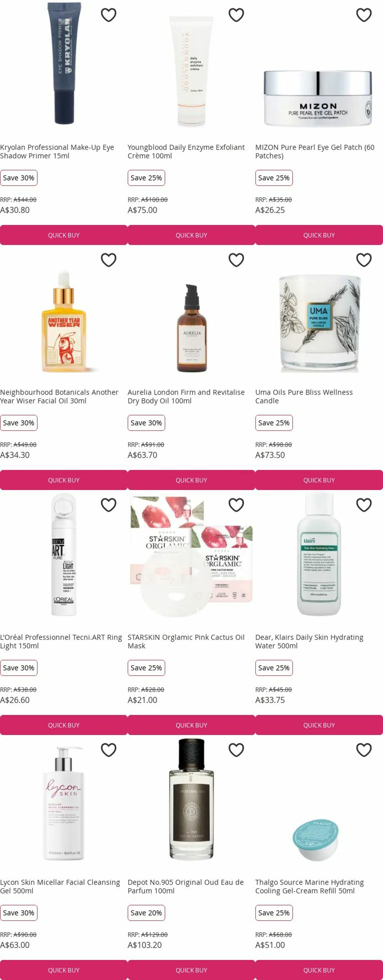Quick buy STARSKIN Orglamic Mask
The height and width of the screenshot is (980, 383).
191,725
